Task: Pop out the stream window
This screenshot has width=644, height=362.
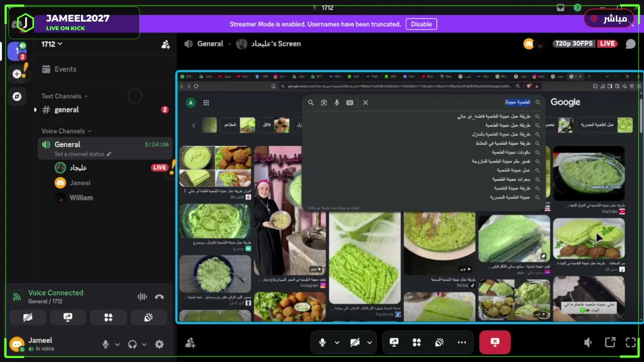Action: point(610,343)
